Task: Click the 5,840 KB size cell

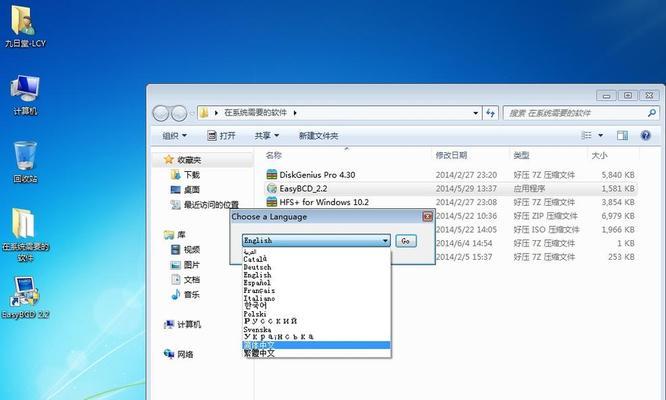Action: [x=618, y=175]
